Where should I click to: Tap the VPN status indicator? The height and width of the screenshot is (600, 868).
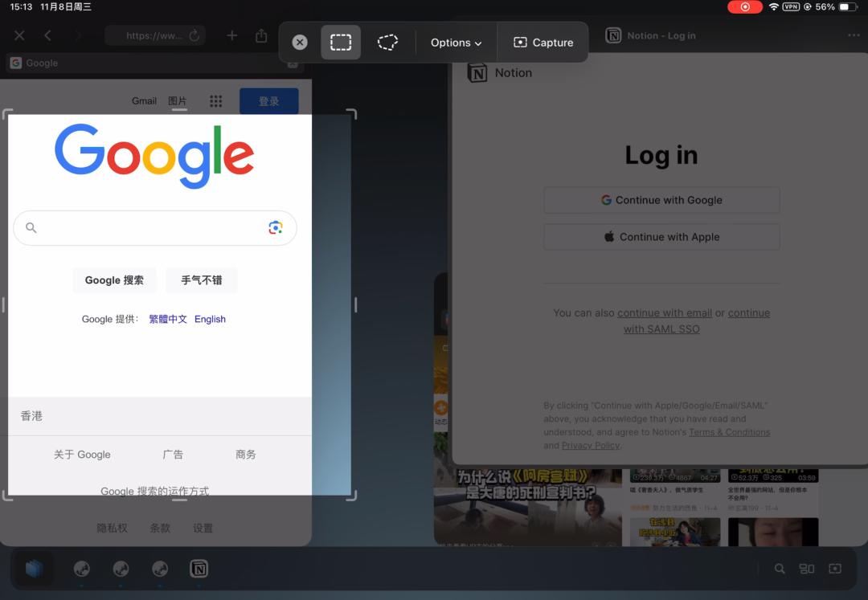pos(791,6)
